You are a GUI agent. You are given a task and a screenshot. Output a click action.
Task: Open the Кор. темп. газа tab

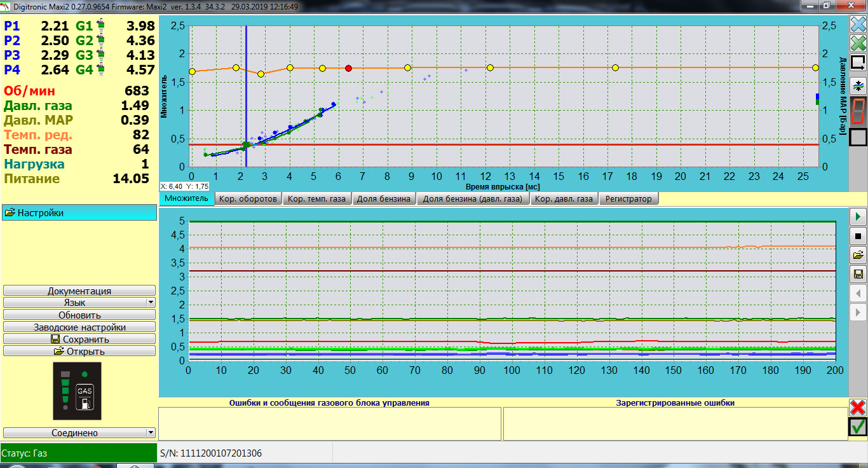coord(316,199)
